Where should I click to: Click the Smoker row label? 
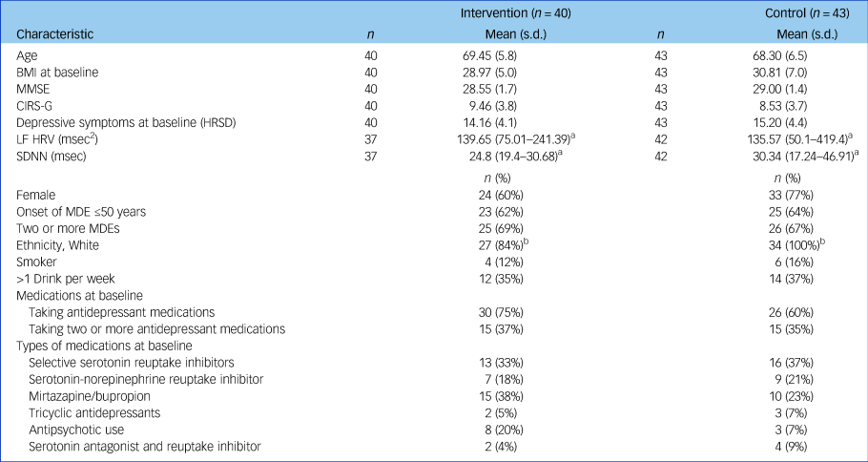pyautogui.click(x=38, y=261)
